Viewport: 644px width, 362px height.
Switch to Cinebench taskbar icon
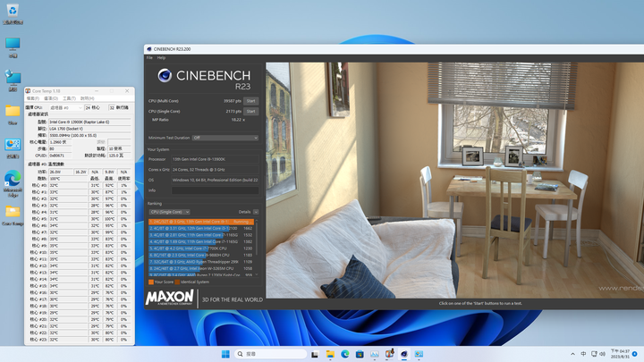[404, 354]
